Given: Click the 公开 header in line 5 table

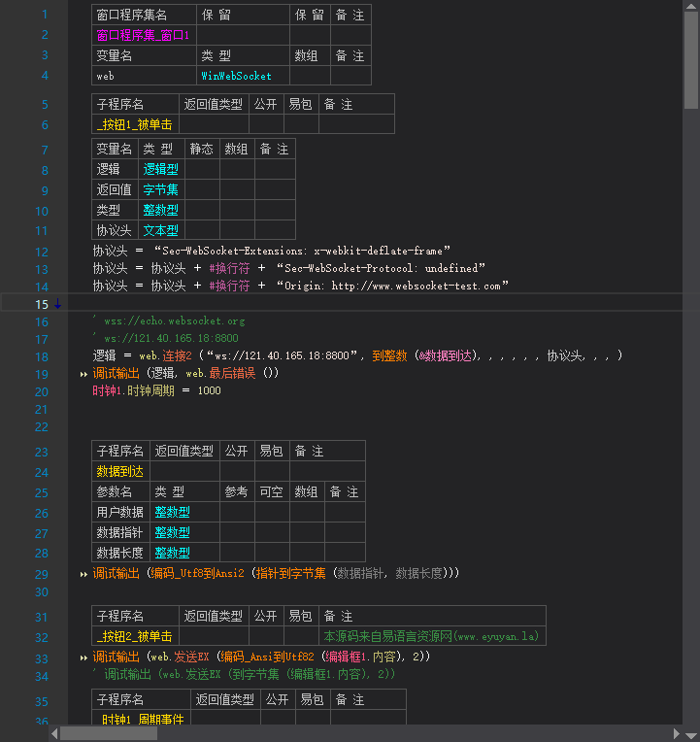Looking at the screenshot, I should pyautogui.click(x=266, y=104).
